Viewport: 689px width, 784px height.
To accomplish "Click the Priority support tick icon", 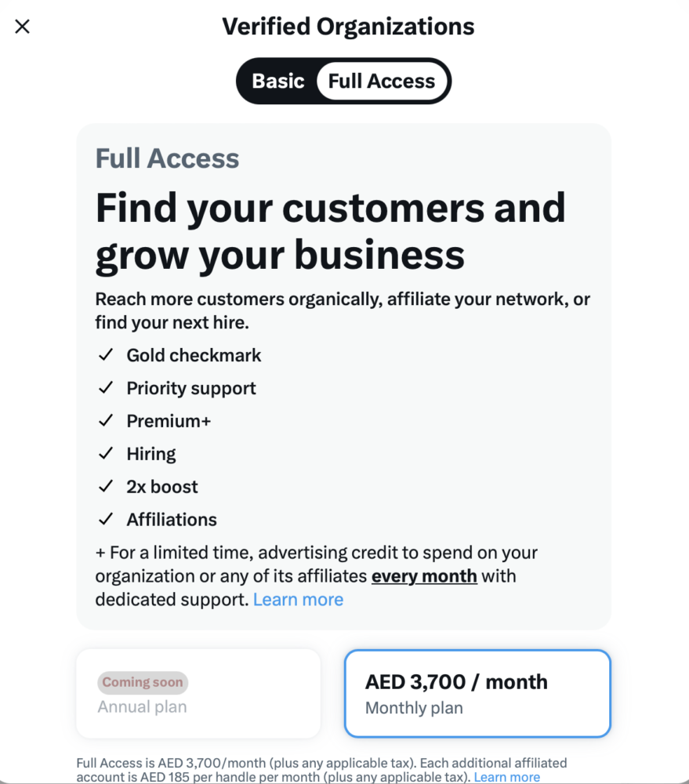I will (x=106, y=388).
